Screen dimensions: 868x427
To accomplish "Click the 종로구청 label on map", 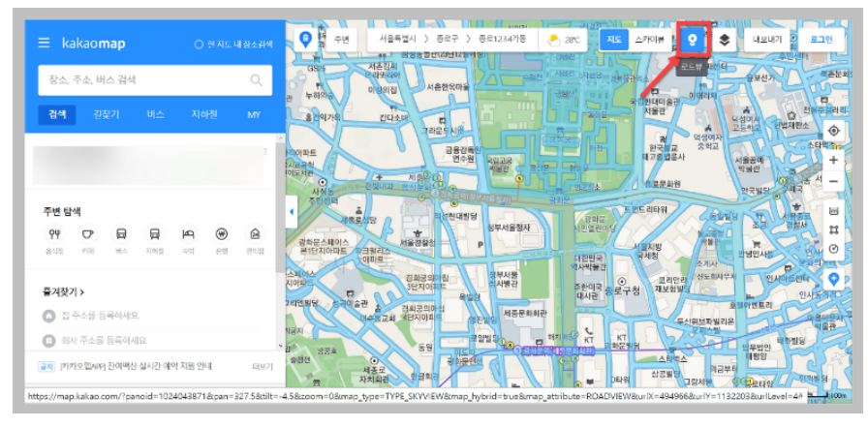I will pyautogui.click(x=625, y=290).
